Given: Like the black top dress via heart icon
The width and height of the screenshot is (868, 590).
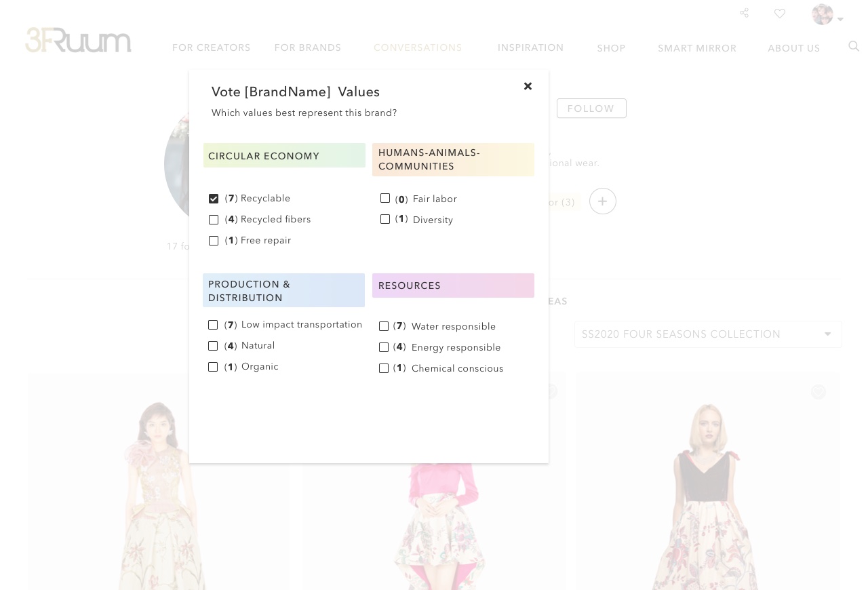Looking at the screenshot, I should click(818, 392).
